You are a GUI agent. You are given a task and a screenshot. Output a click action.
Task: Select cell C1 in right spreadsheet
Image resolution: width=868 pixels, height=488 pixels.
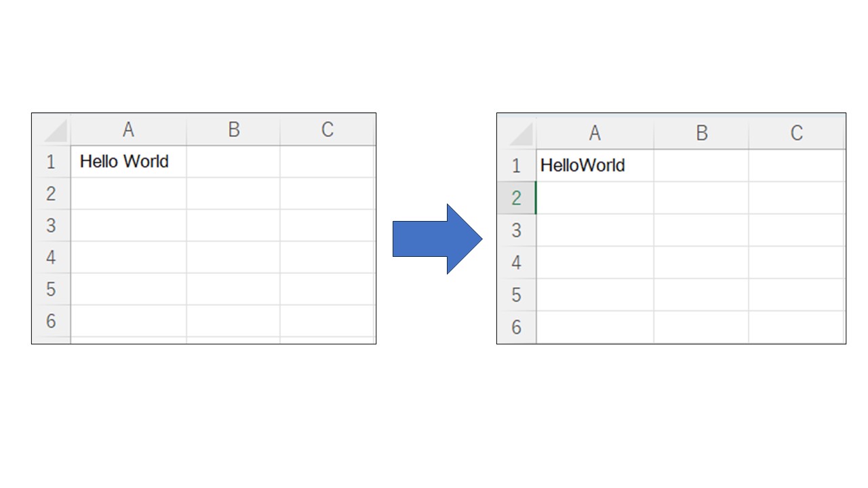point(797,165)
